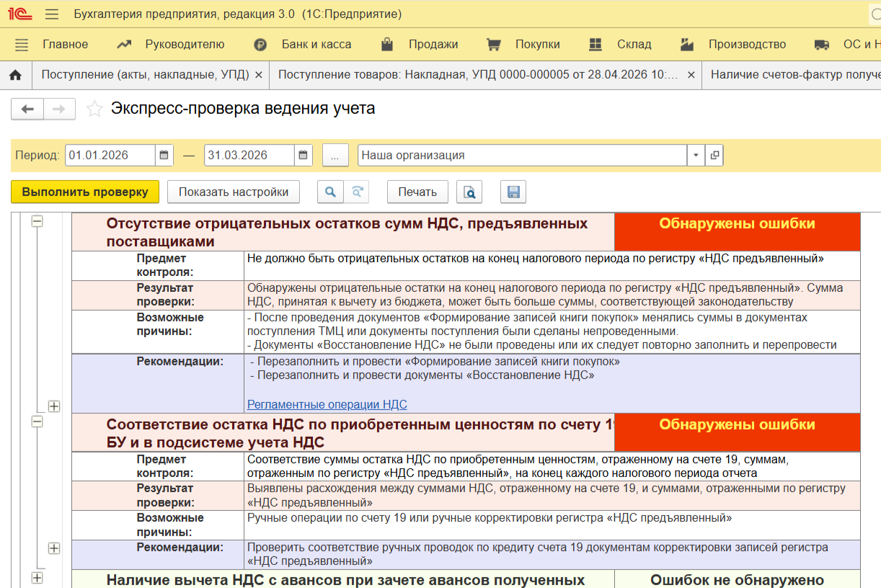Image resolution: width=881 pixels, height=588 pixels.
Task: Click the ruble coin icon of Банк и касса
Action: pyautogui.click(x=260, y=45)
